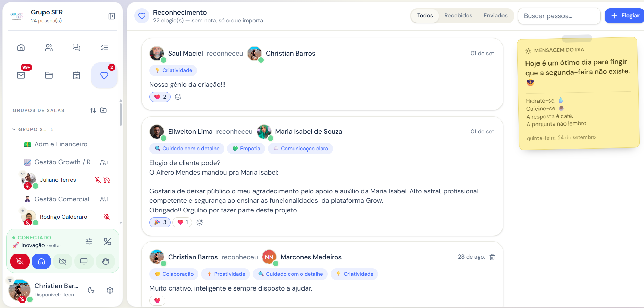Toggle party reaction on Eliwelton's post
The width and height of the screenshot is (644, 308).
click(160, 222)
